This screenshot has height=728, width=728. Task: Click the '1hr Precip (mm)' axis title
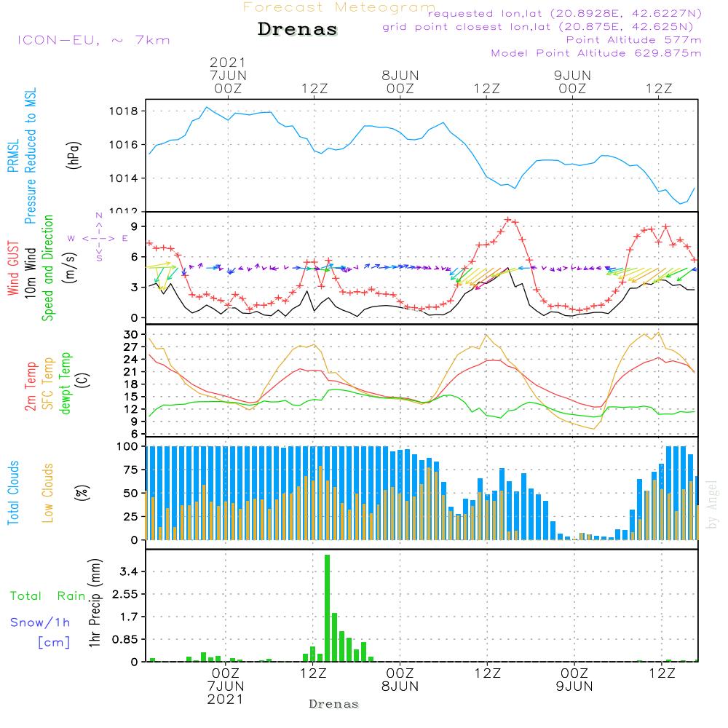coord(95,603)
